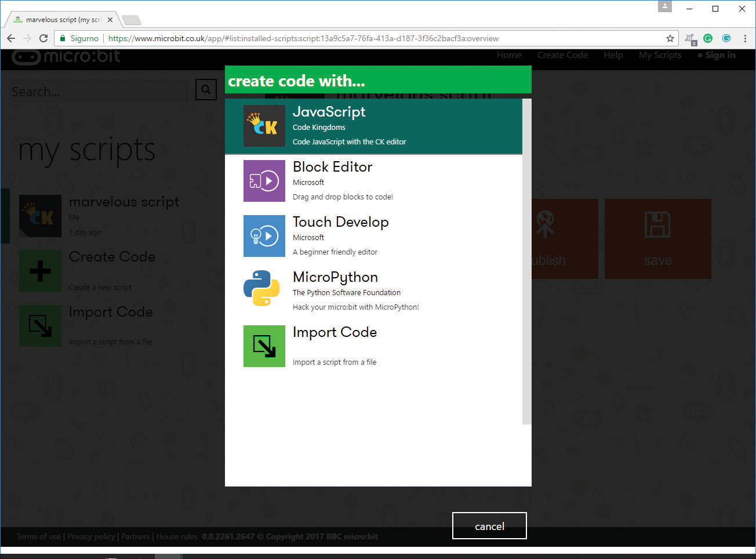Cancel the create code dialog
This screenshot has width=756, height=559.
pyautogui.click(x=489, y=526)
